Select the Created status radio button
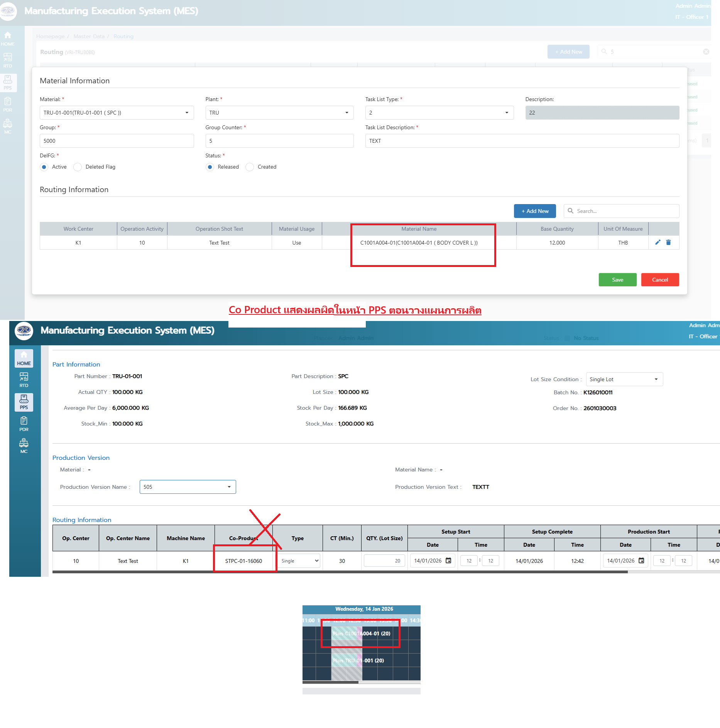This screenshot has width=720, height=728. [250, 167]
